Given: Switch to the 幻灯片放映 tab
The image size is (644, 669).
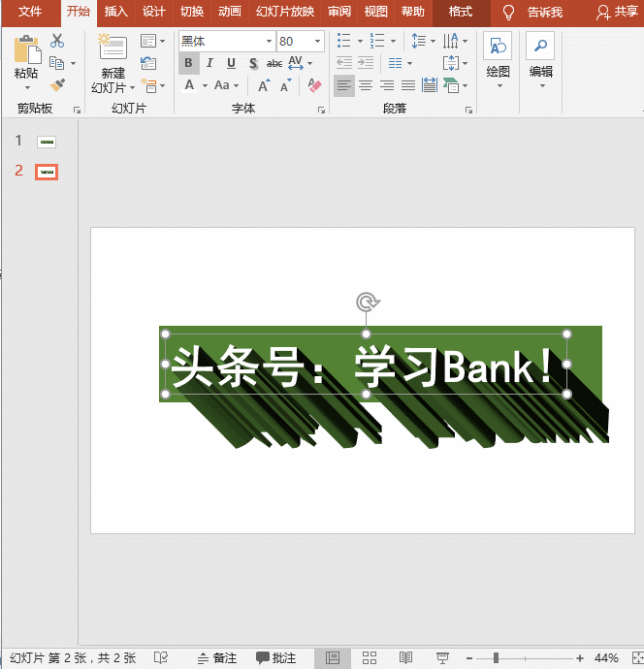Looking at the screenshot, I should 285,12.
